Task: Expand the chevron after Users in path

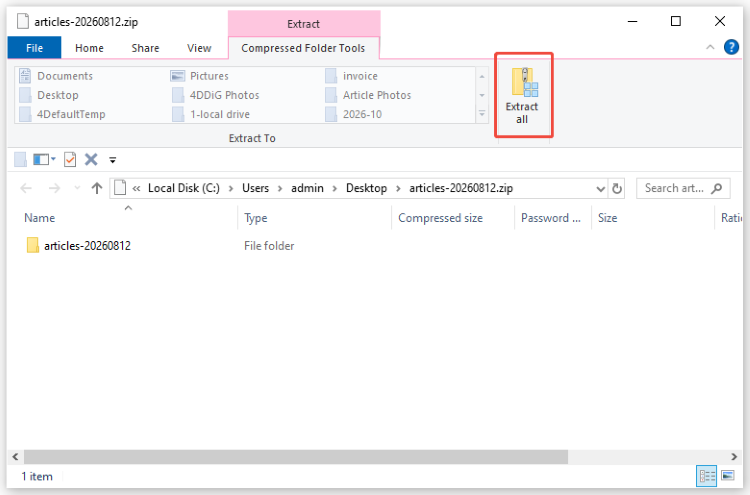Action: point(280,189)
